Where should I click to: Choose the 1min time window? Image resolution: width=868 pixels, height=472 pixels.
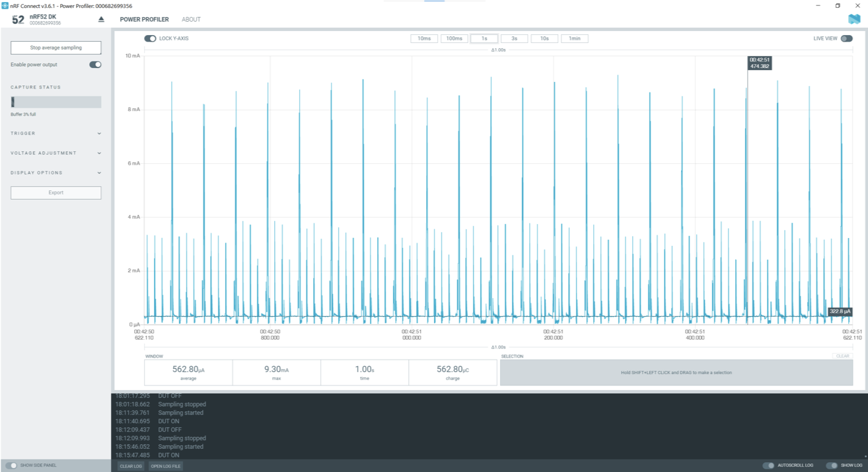pos(575,38)
